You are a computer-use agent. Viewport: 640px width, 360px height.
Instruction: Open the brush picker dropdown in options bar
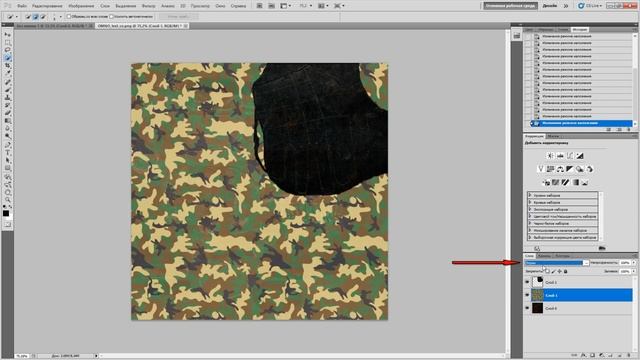click(x=60, y=17)
